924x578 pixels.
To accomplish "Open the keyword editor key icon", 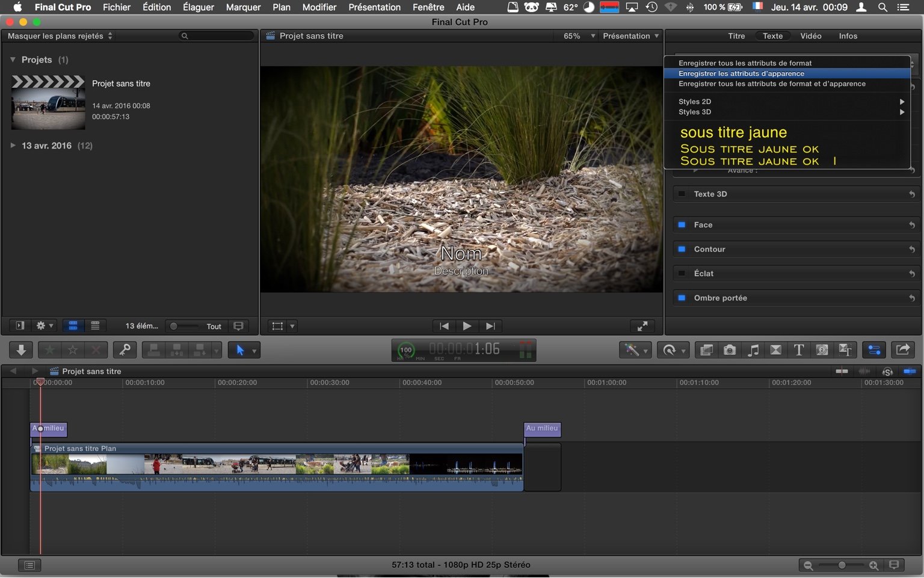I will [125, 350].
